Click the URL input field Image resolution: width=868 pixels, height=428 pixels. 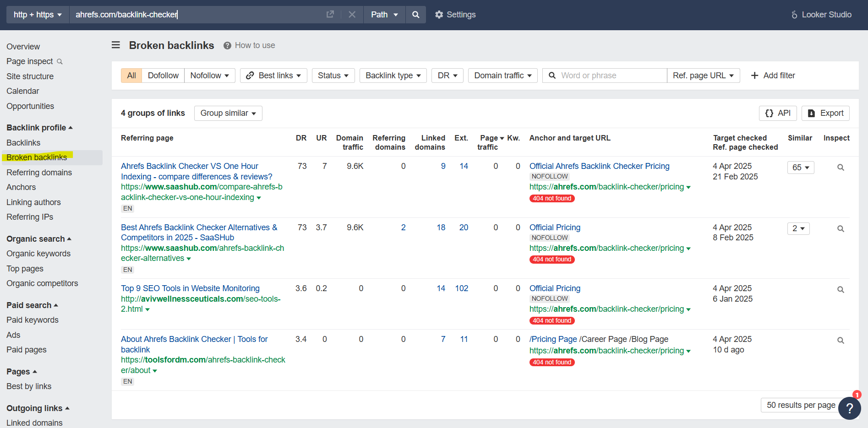[197, 15]
